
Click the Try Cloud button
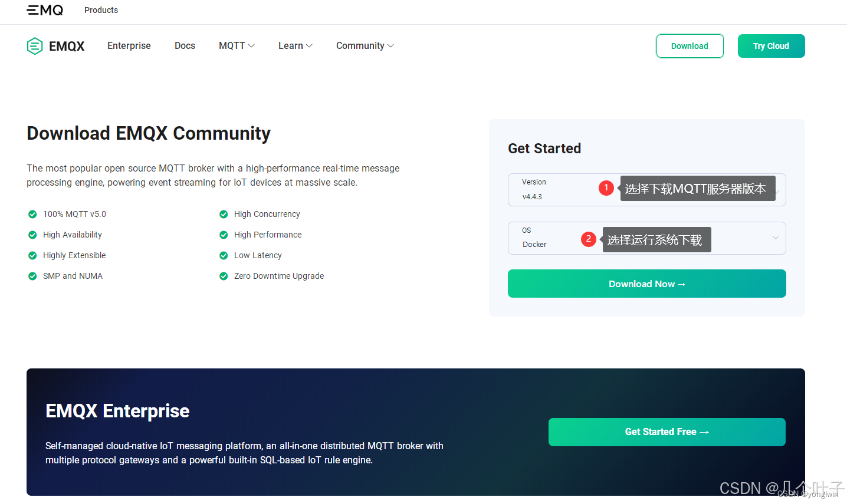[771, 46]
